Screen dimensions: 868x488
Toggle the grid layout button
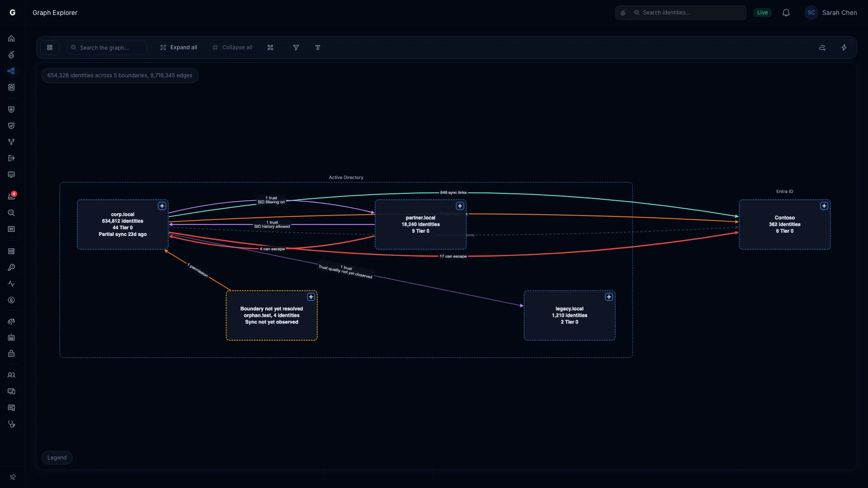(50, 47)
